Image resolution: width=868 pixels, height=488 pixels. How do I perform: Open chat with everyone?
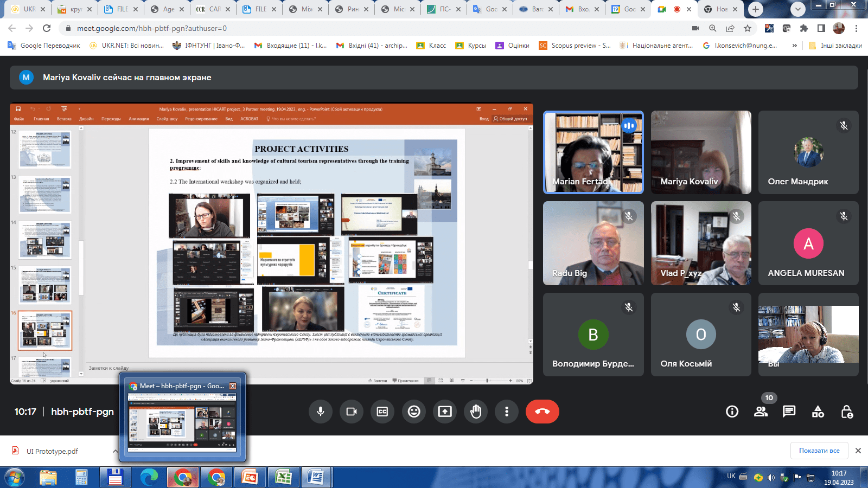coord(789,412)
